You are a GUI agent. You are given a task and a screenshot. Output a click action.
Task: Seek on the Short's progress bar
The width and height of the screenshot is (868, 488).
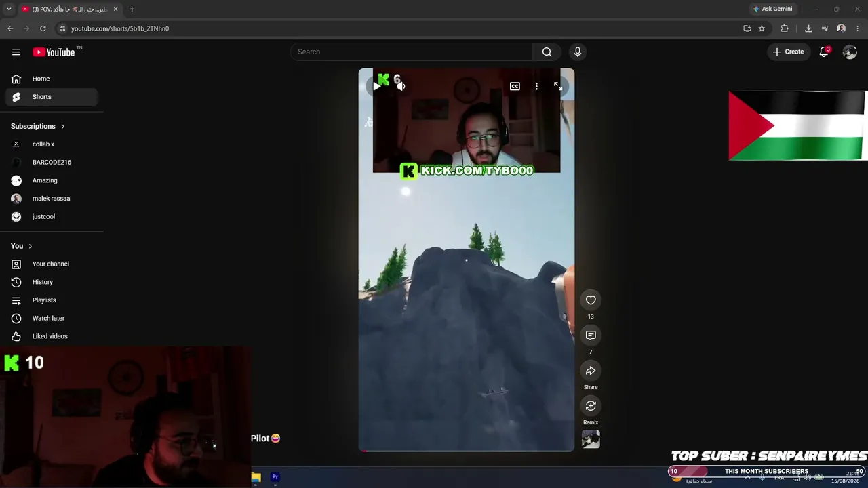[x=467, y=450]
